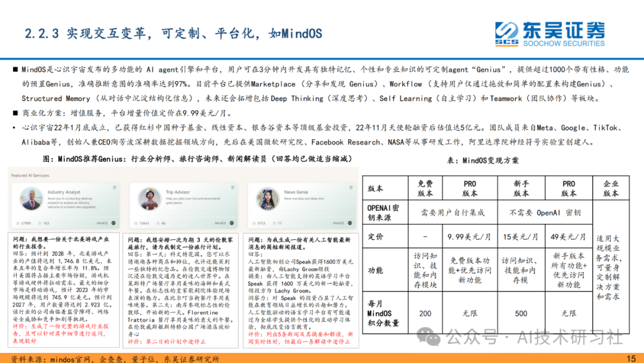Toggle the star rating on Industry Analyst card

pos(39,222)
